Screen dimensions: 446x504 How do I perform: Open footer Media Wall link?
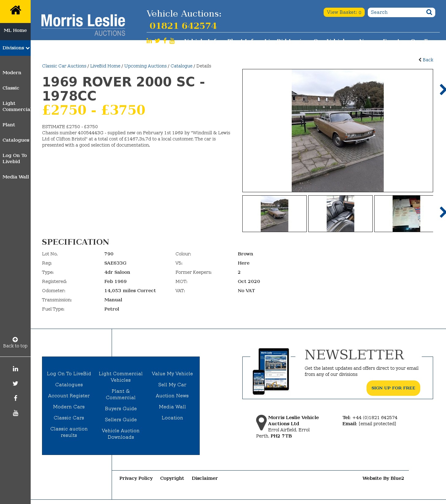pyautogui.click(x=172, y=407)
